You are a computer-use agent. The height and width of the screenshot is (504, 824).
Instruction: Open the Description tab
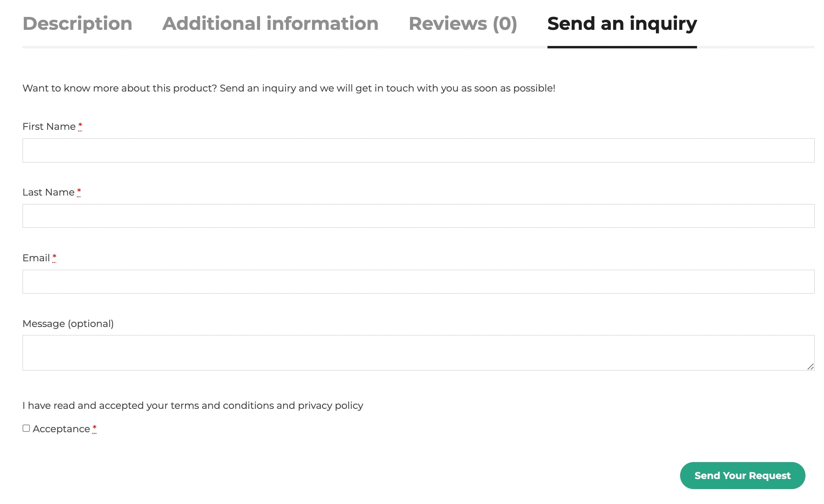tap(77, 23)
